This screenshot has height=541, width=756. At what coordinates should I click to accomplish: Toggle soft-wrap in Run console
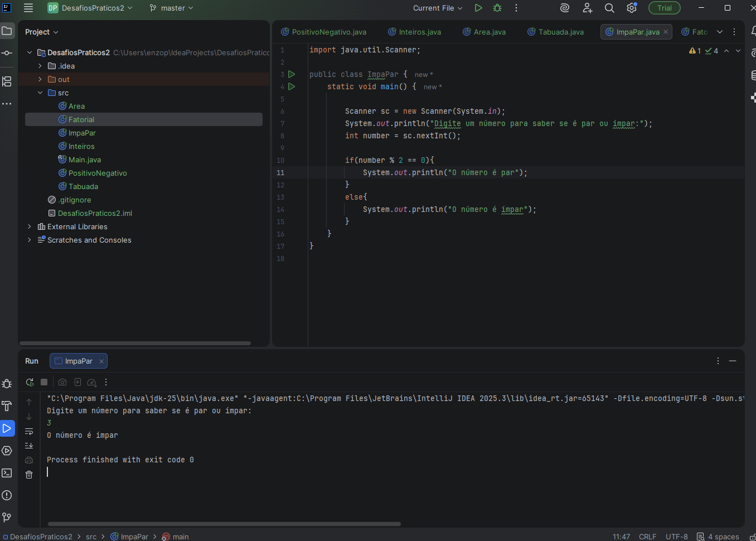tap(29, 431)
